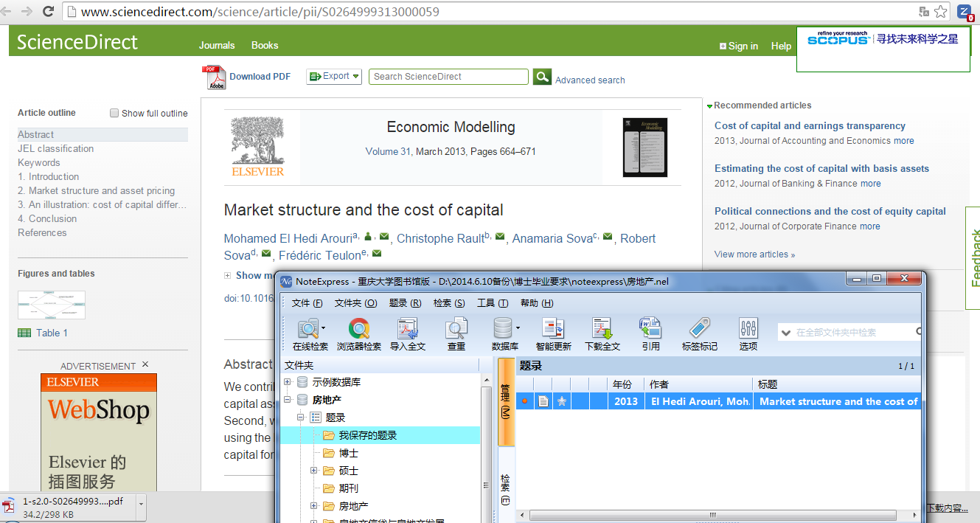This screenshot has height=523, width=980.
Task: Expand 房地产 subfolder under 期刊
Action: (314, 506)
